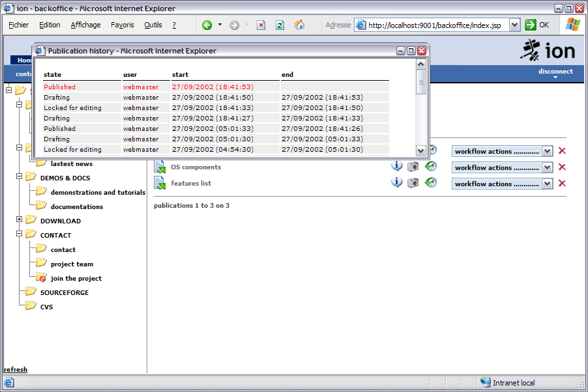Click Publication history scrollbar down arrow
The image size is (588, 392).
(420, 151)
